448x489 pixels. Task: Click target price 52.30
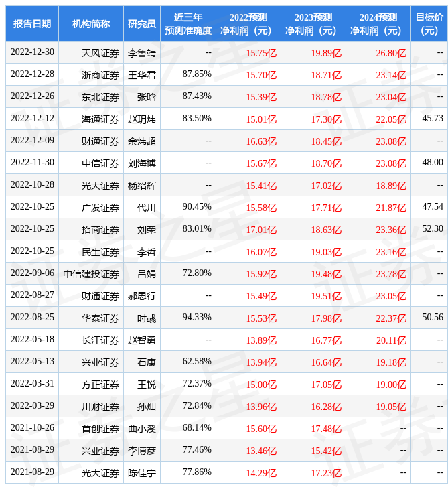point(433,228)
